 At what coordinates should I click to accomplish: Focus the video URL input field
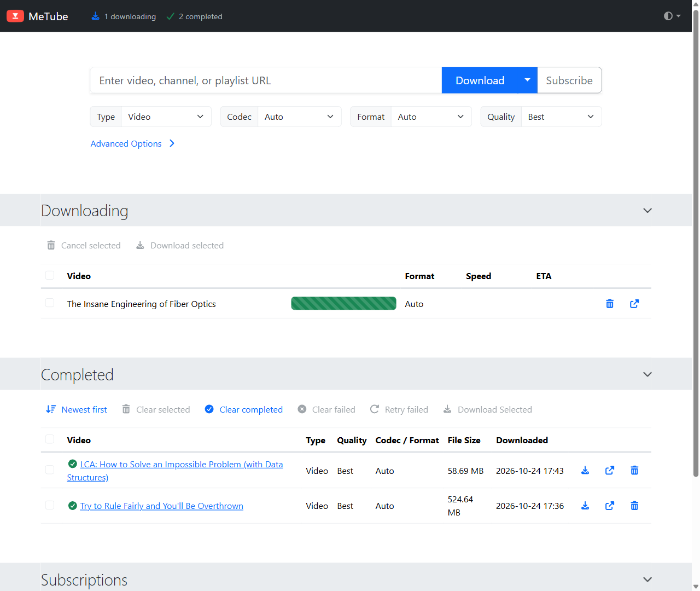tap(266, 80)
